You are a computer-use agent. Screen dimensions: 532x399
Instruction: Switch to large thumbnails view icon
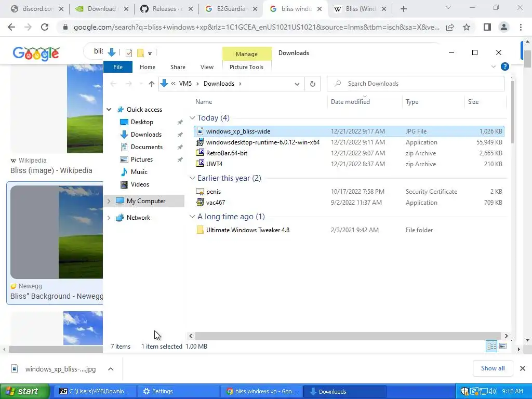(503, 346)
